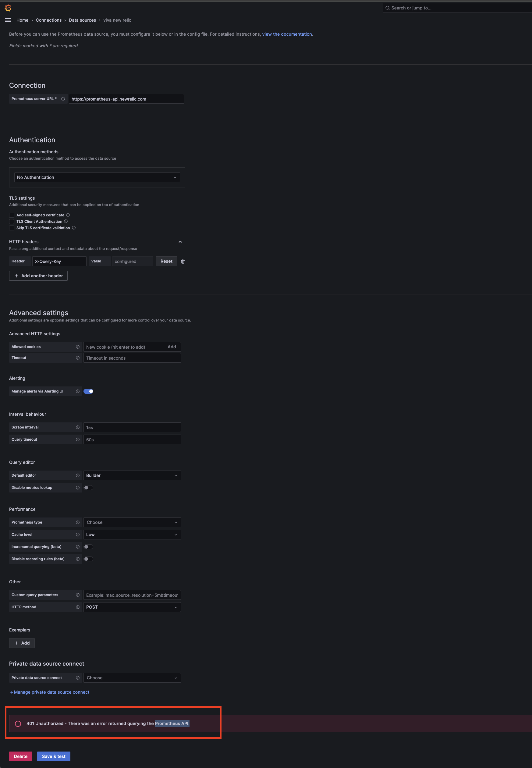Screen dimensions: 532x768
Task: Toggle Manage alerts via Alerting UI
Action: click(88, 391)
